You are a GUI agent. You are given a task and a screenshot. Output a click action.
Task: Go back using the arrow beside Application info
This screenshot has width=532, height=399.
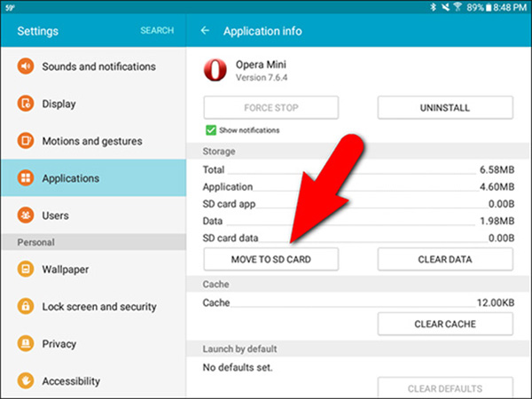pyautogui.click(x=205, y=31)
